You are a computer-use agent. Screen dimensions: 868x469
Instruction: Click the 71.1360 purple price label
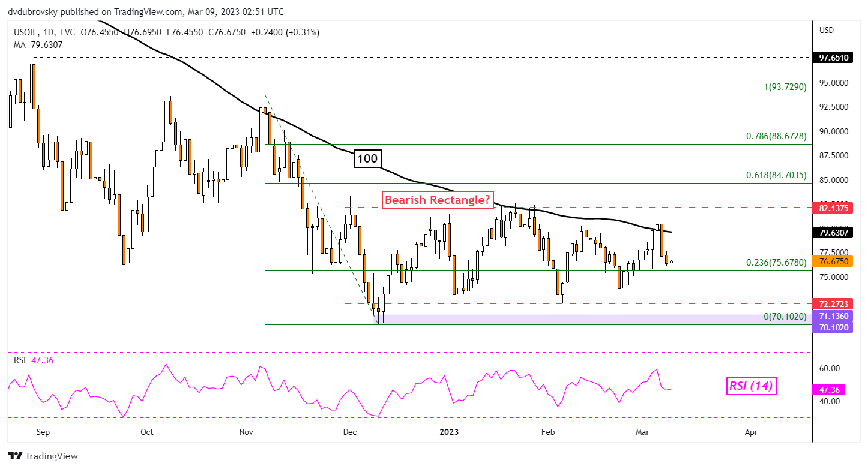pos(833,315)
